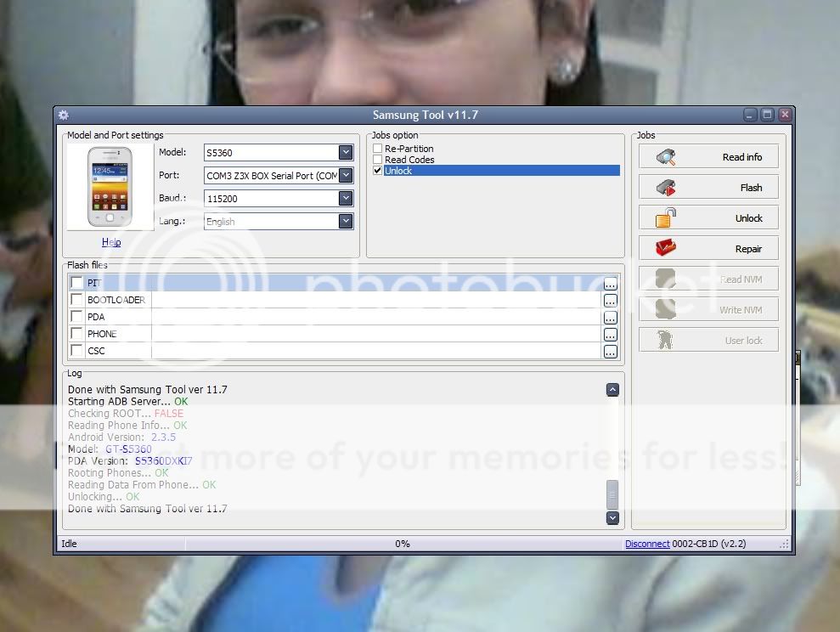Screen dimensions: 840x632
Task: Click the Disconnect link in the status bar
Action: point(648,543)
